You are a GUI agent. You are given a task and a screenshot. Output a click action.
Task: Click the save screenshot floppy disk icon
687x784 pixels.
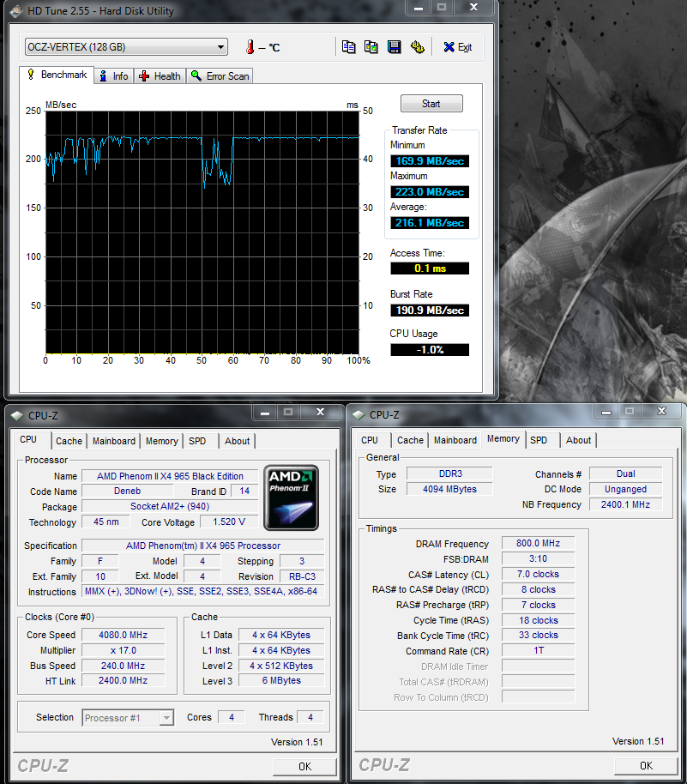394,47
